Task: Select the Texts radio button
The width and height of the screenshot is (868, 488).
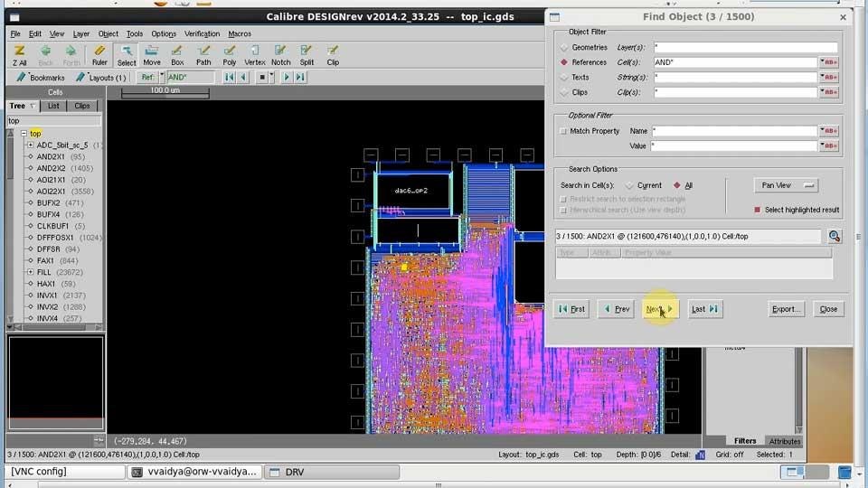Action: (x=564, y=78)
